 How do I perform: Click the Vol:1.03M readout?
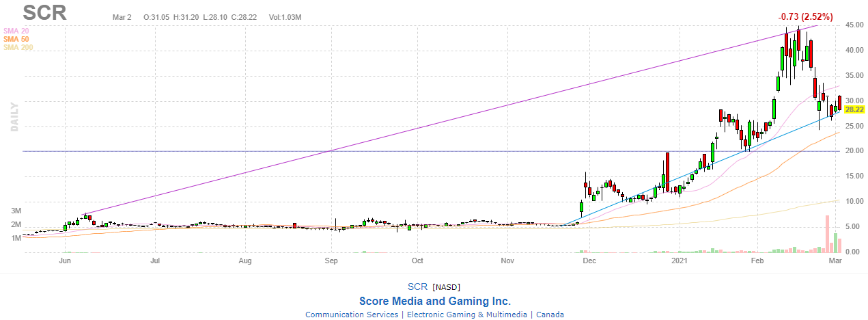point(285,16)
